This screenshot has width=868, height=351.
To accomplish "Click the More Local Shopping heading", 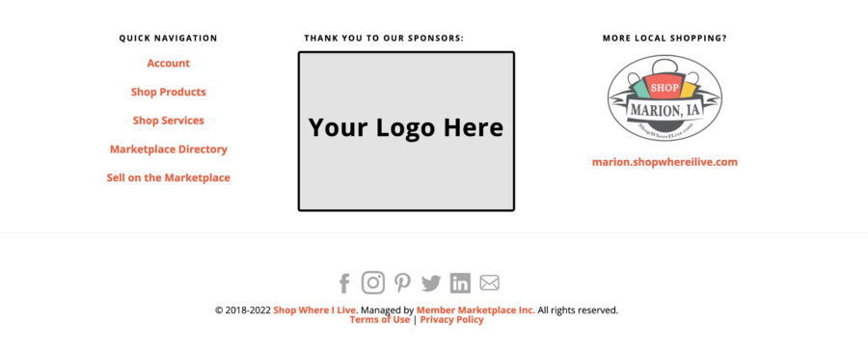I will click(x=665, y=39).
